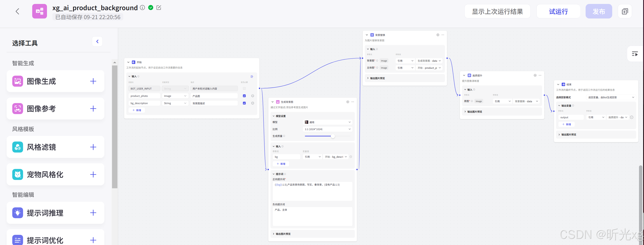Add the 风格滤镜 tool with plus icon
Image resolution: width=644 pixels, height=245 pixels.
coord(93,147)
